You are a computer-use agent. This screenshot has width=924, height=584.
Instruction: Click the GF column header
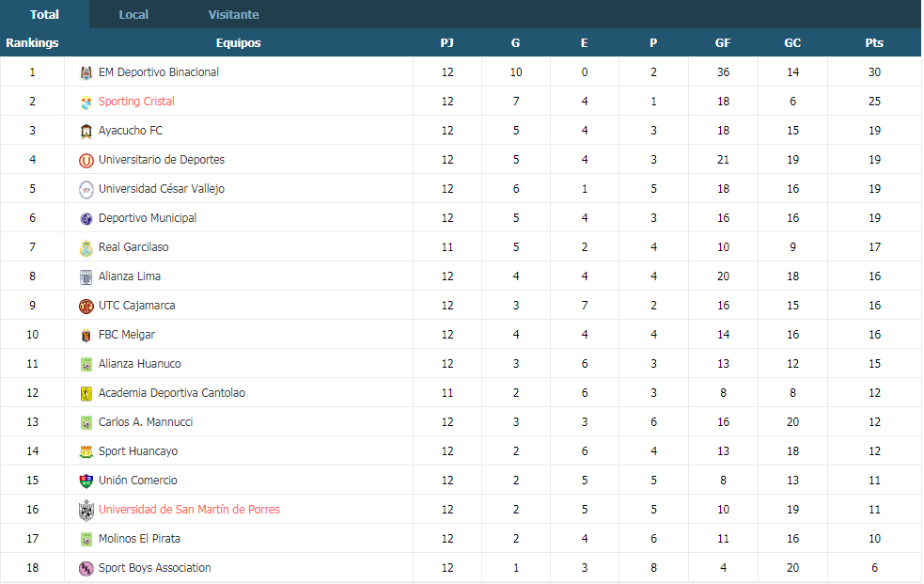coord(723,43)
